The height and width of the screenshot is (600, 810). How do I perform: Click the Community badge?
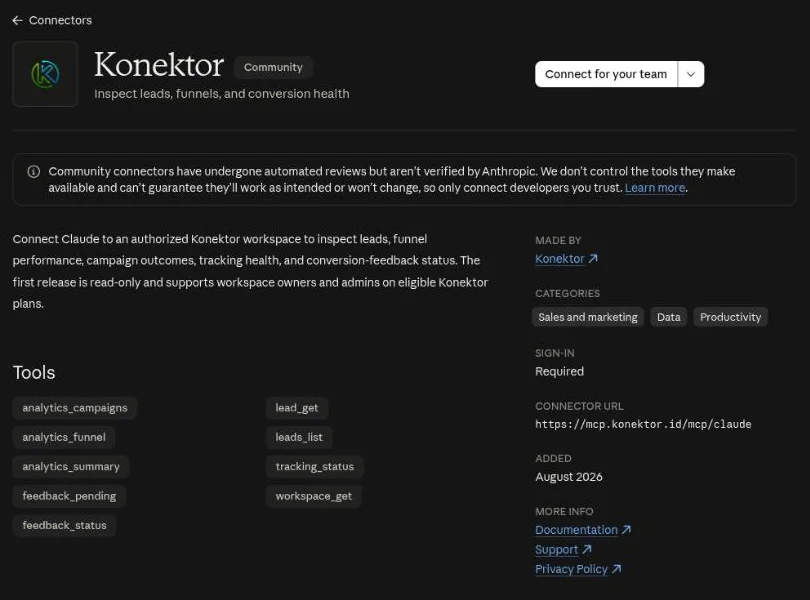coord(273,67)
